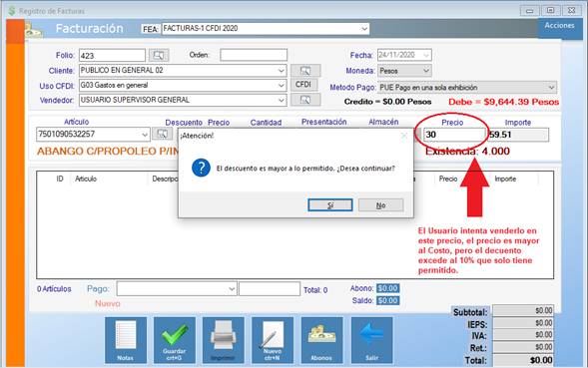Click the Subtotal $0.00 field
This screenshot has width=588, height=368.
tap(523, 311)
